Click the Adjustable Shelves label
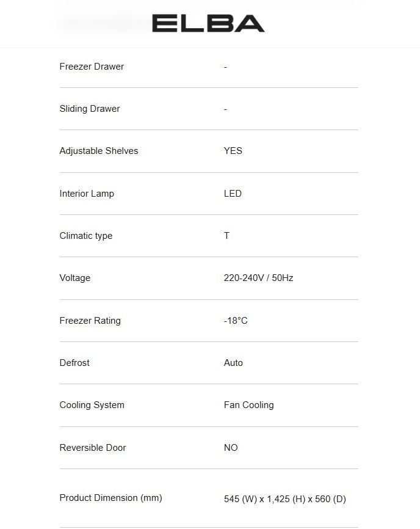This screenshot has width=420, height=529. click(x=99, y=151)
